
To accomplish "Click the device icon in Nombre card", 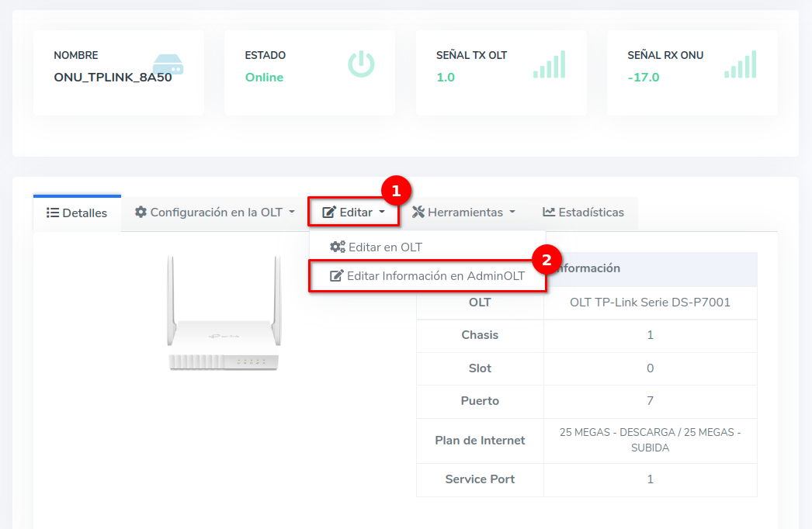I will [x=168, y=64].
